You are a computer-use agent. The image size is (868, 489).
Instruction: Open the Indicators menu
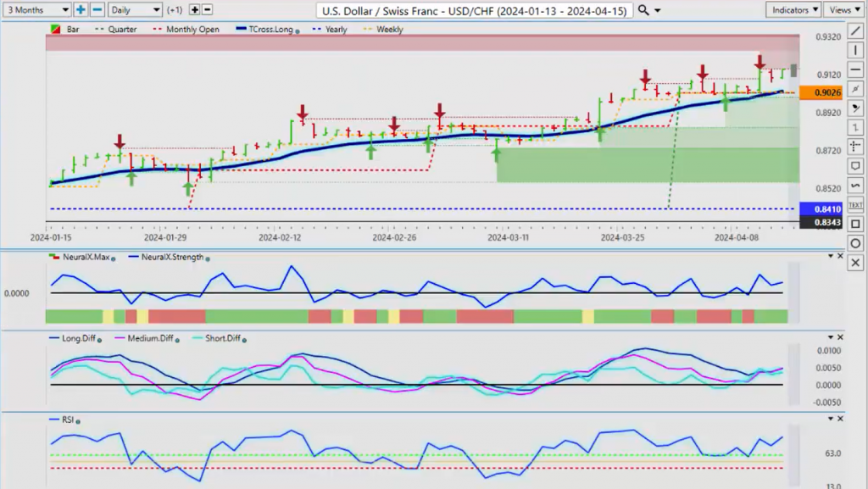tap(793, 10)
